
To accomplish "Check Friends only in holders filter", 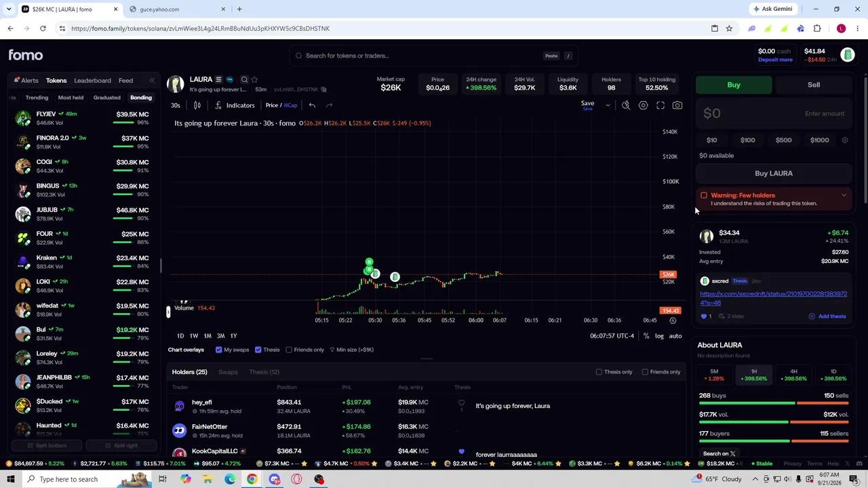I will tap(645, 372).
